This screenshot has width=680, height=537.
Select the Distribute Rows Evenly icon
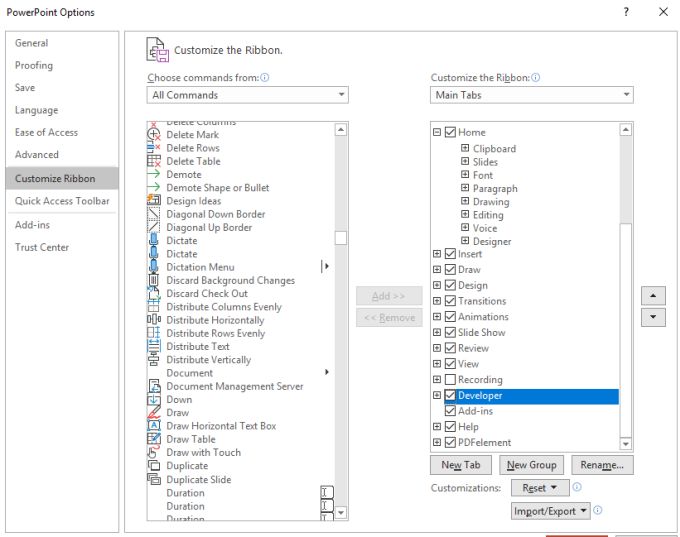[154, 333]
